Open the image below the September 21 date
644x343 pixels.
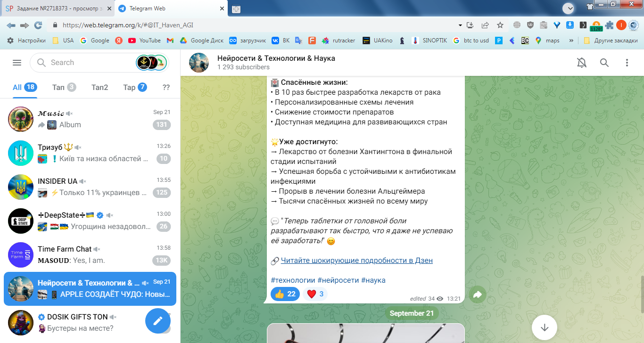point(366,333)
